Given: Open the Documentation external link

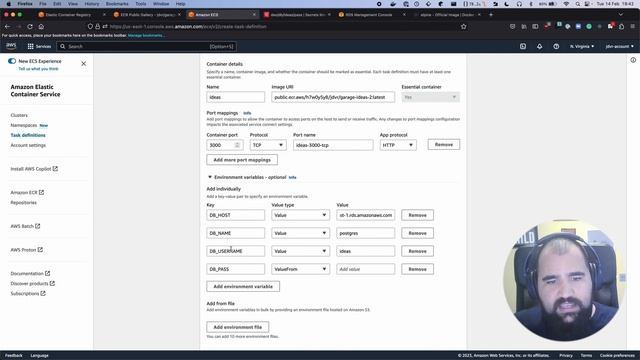Looking at the screenshot, I should tap(30, 273).
